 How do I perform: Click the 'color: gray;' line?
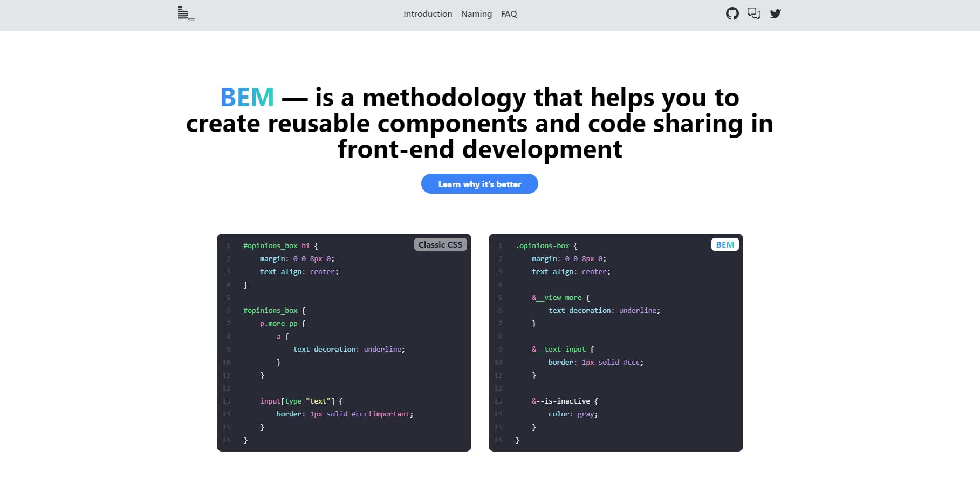tap(573, 414)
